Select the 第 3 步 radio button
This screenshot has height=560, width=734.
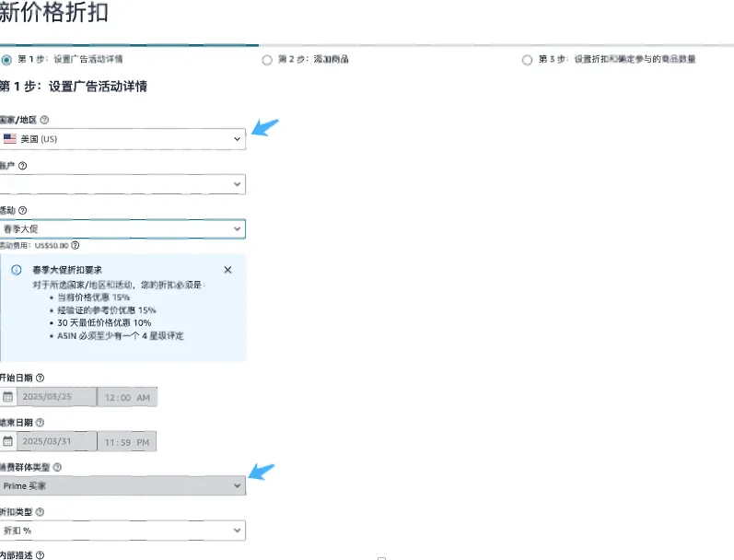pyautogui.click(x=527, y=60)
